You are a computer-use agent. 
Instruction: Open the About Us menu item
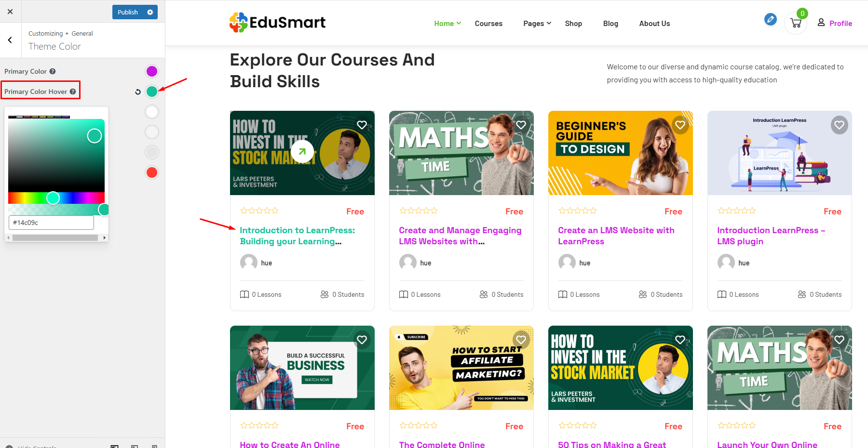click(x=654, y=23)
